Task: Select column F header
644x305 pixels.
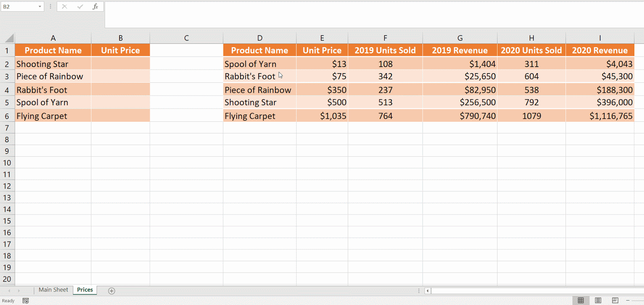Action: (x=385, y=38)
